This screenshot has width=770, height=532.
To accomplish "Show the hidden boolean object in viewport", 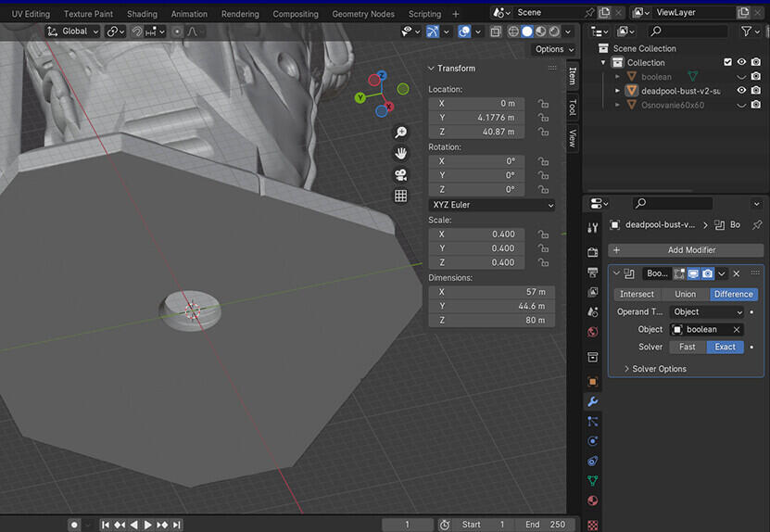I will (x=741, y=77).
